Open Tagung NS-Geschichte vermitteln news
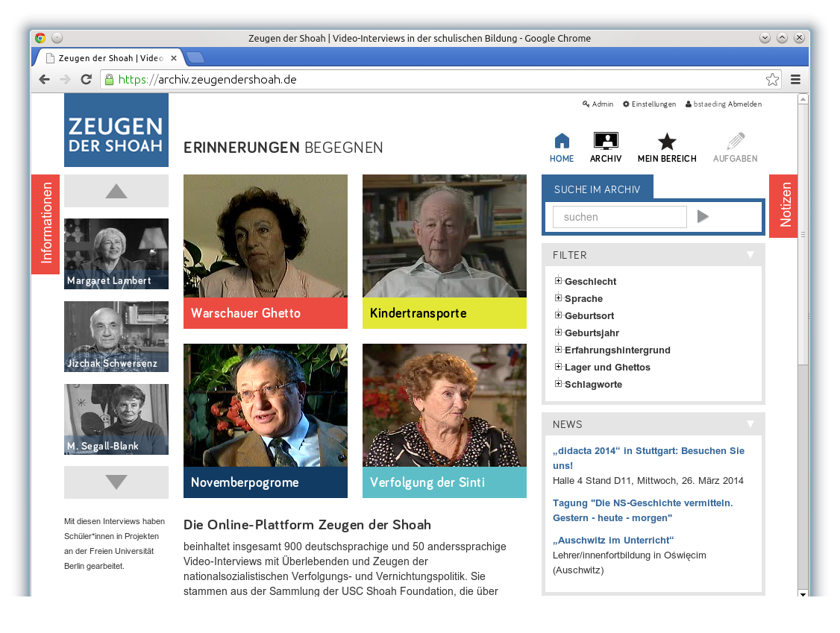 pos(643,511)
